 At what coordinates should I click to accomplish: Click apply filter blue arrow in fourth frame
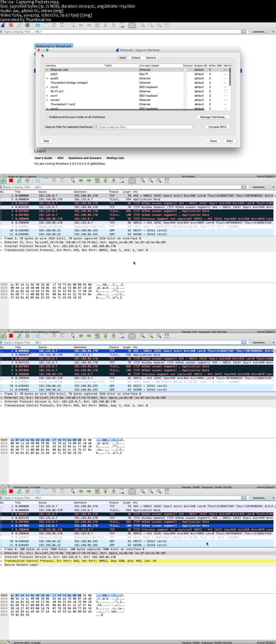pyautogui.click(x=244, y=498)
